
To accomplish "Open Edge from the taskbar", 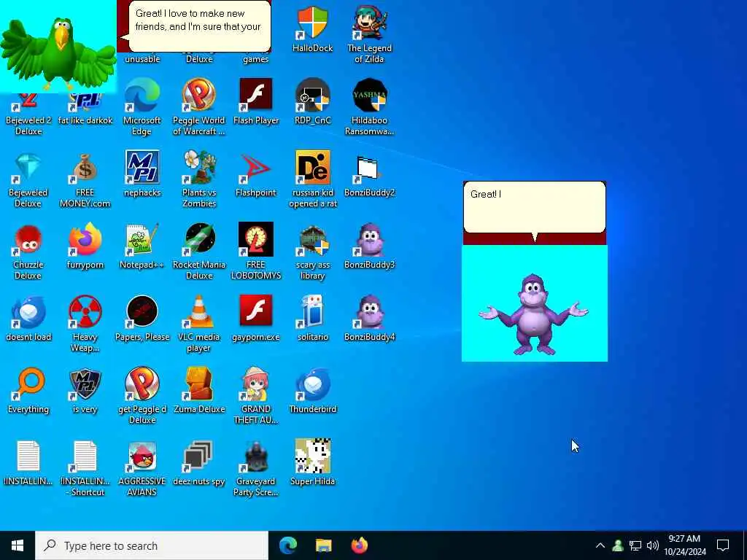I will pyautogui.click(x=288, y=545).
